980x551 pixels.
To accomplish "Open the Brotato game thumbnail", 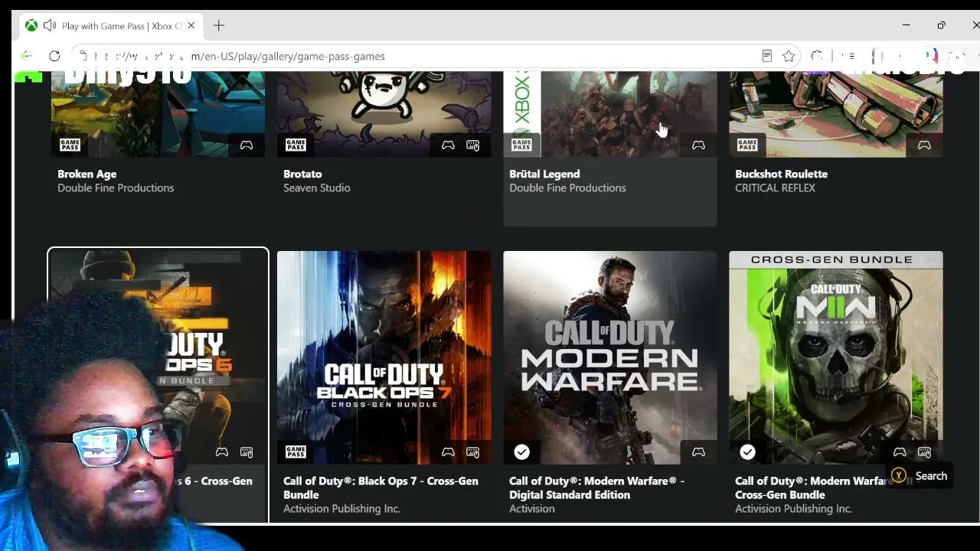I will 384,114.
